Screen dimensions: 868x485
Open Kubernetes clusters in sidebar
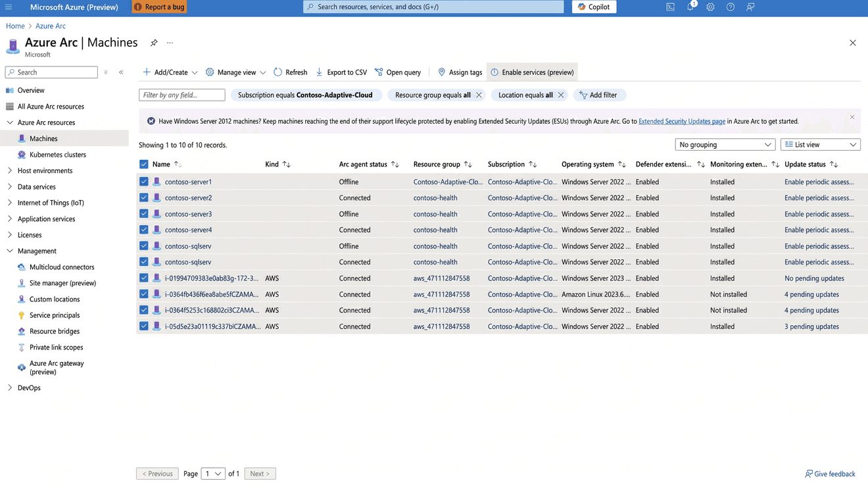coord(58,155)
